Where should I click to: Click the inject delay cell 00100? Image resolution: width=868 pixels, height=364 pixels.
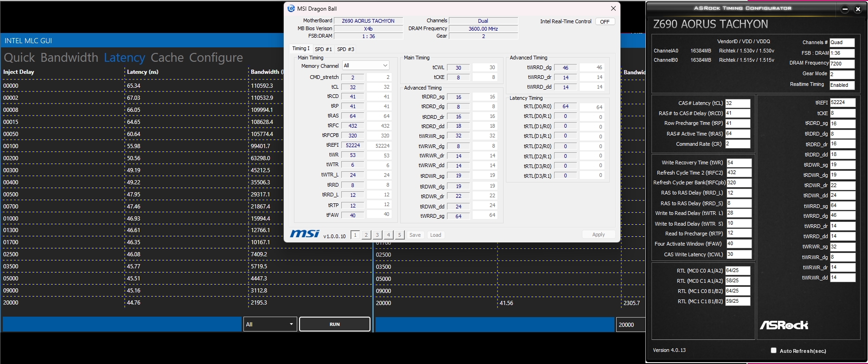tap(11, 146)
